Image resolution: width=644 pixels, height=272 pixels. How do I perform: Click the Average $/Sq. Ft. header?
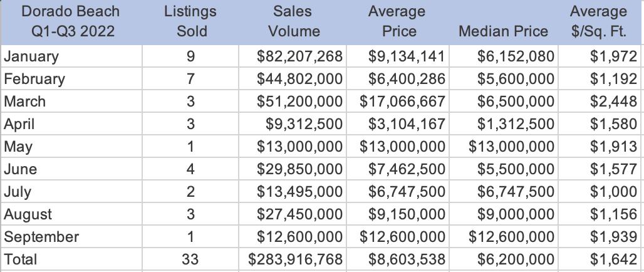(600, 22)
